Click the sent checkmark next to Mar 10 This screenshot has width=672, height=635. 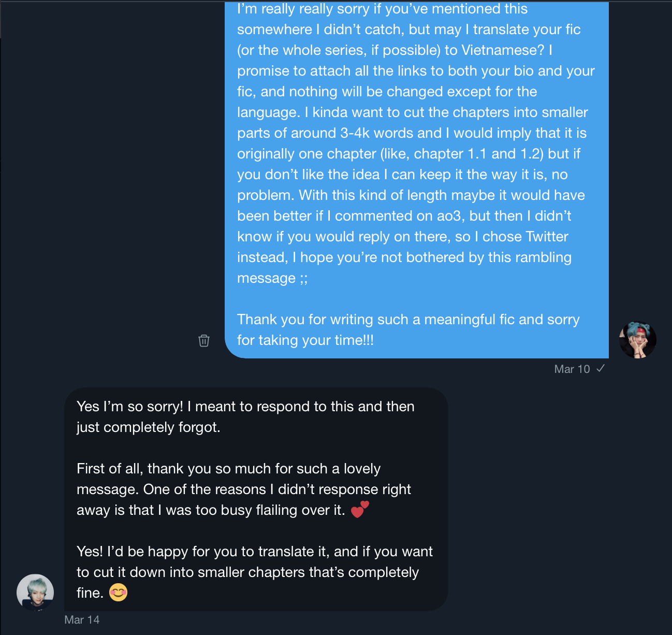coord(601,368)
